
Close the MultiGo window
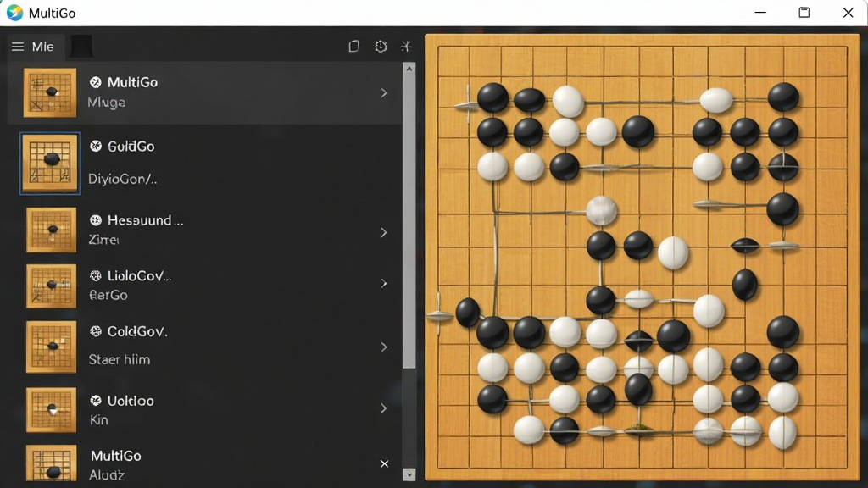coord(848,13)
